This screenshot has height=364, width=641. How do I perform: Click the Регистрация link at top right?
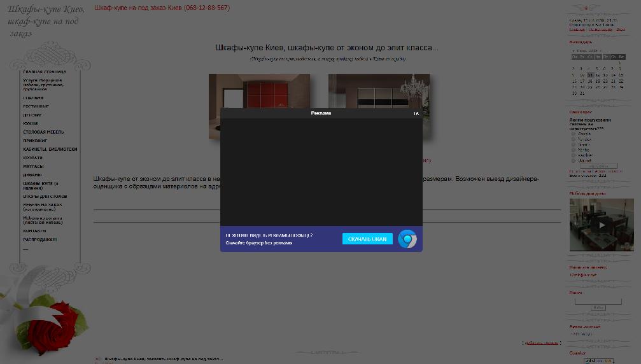[x=600, y=29]
